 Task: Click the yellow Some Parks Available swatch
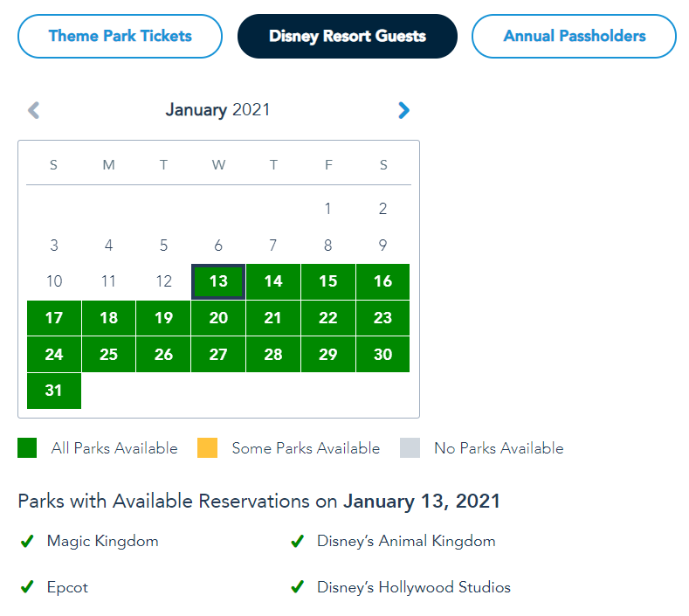207,448
